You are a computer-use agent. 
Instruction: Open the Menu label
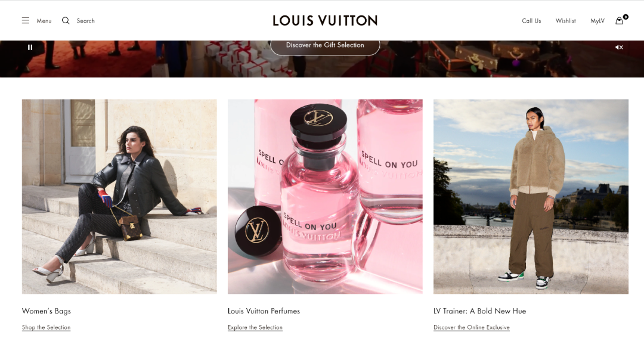pyautogui.click(x=44, y=20)
